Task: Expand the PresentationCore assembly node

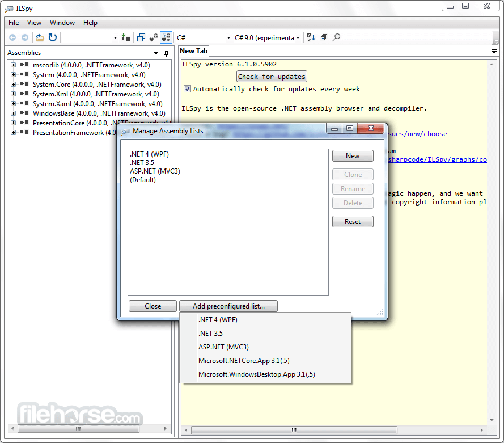Action: click(x=13, y=123)
